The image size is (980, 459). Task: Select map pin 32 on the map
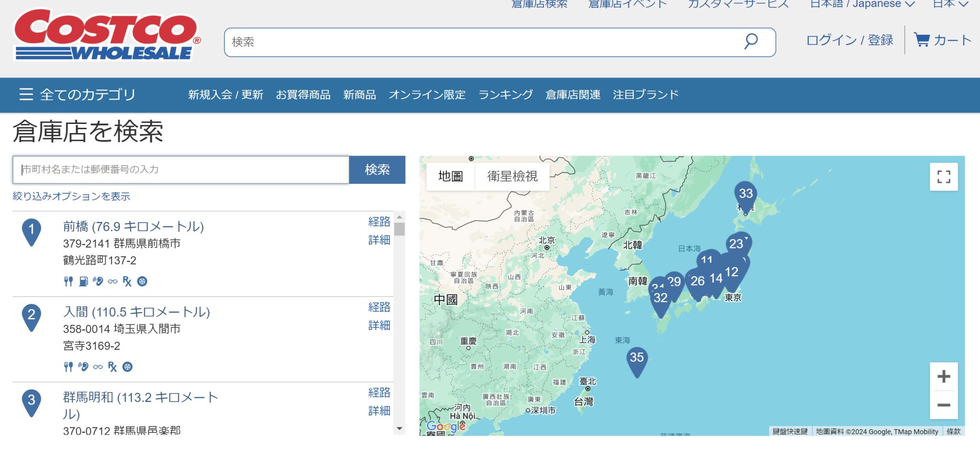[661, 301]
